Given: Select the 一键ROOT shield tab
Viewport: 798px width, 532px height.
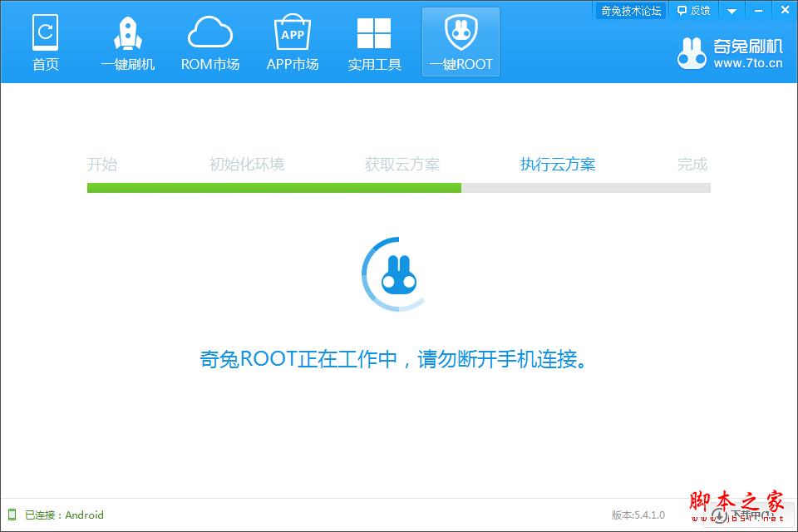Looking at the screenshot, I should 461,42.
